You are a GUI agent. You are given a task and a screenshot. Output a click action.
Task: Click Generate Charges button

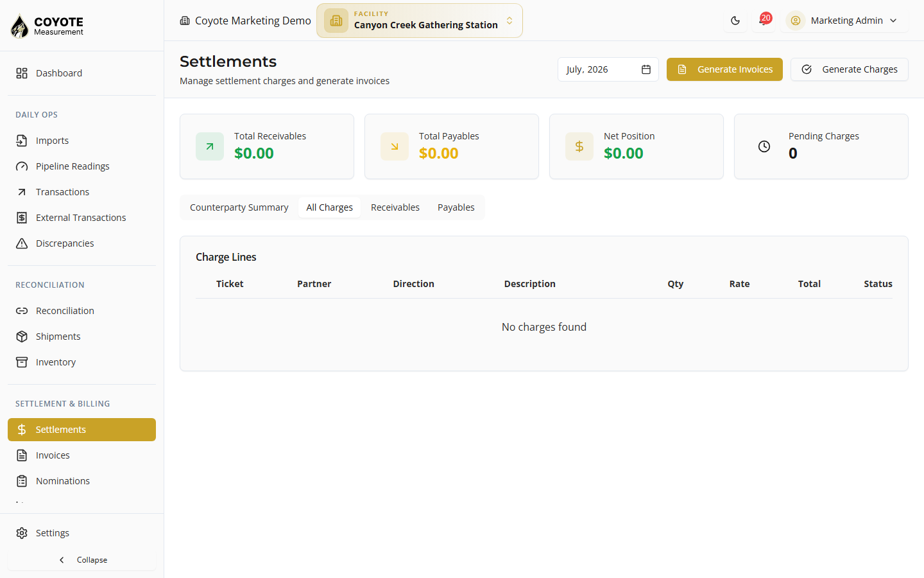[850, 69]
